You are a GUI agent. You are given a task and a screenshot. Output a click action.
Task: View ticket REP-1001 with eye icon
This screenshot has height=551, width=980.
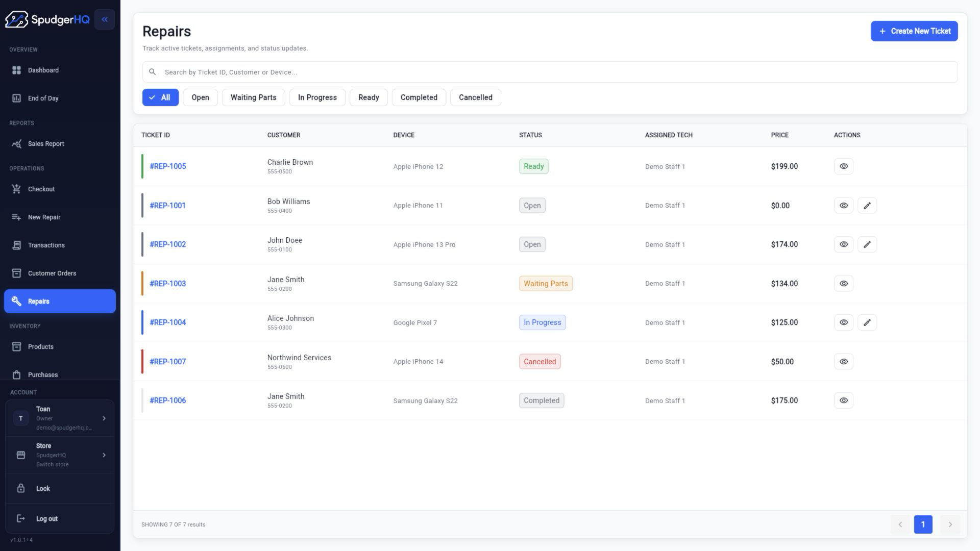click(843, 206)
